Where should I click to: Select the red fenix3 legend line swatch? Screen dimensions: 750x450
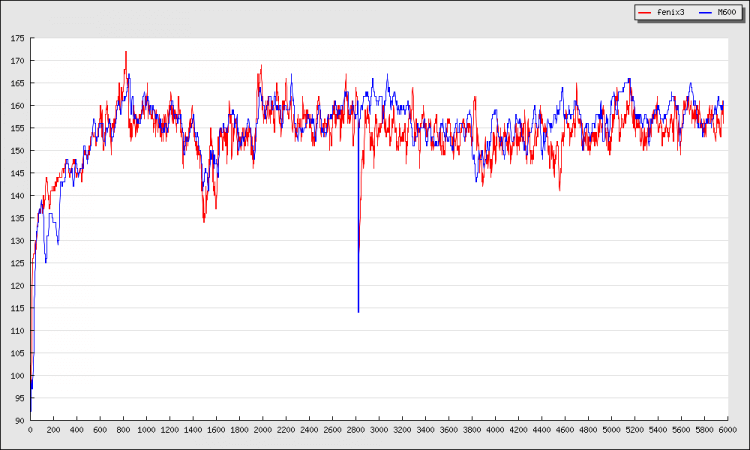point(645,12)
